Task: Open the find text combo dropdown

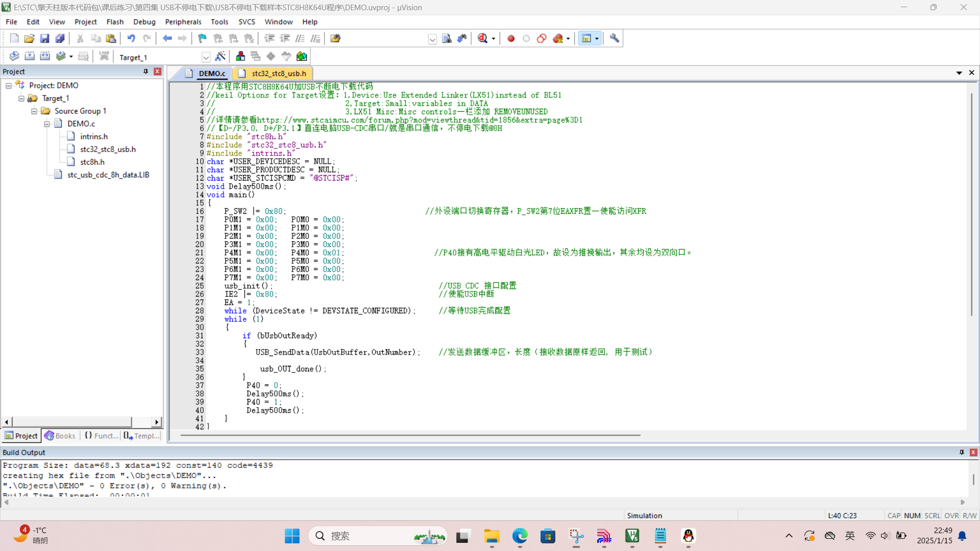Action: [x=432, y=39]
